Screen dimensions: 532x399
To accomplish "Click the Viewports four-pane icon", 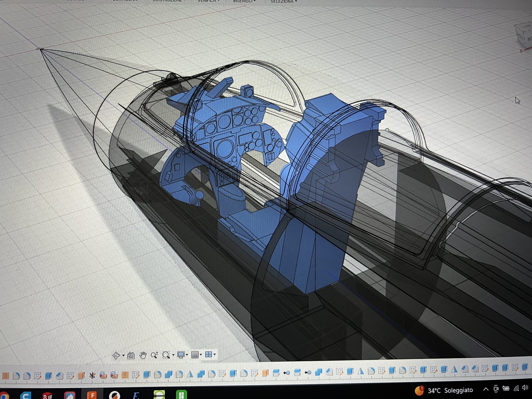I will click(x=208, y=354).
